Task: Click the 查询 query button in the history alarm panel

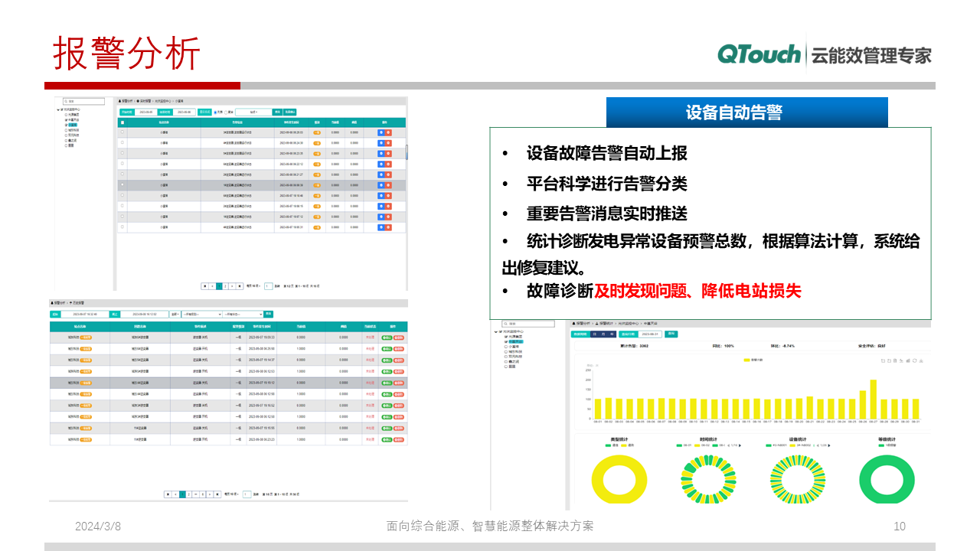Action: pos(269,315)
